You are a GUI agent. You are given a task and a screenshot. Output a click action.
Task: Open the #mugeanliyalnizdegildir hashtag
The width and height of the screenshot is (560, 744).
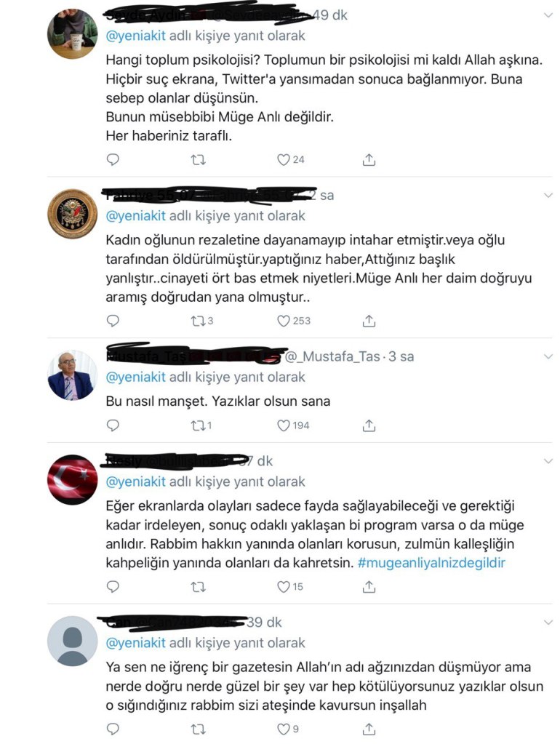pyautogui.click(x=431, y=563)
